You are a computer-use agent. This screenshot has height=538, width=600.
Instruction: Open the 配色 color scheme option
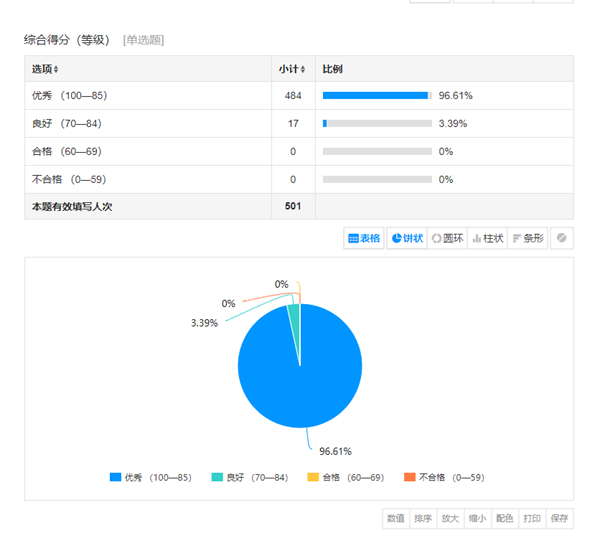[505, 518]
